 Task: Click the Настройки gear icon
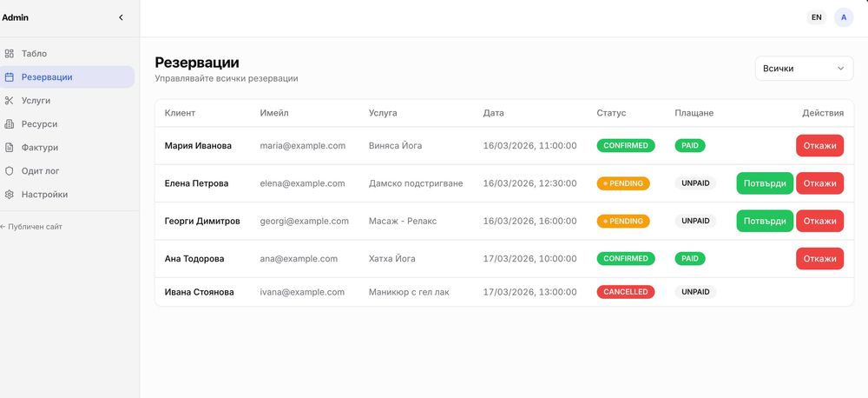click(x=9, y=195)
